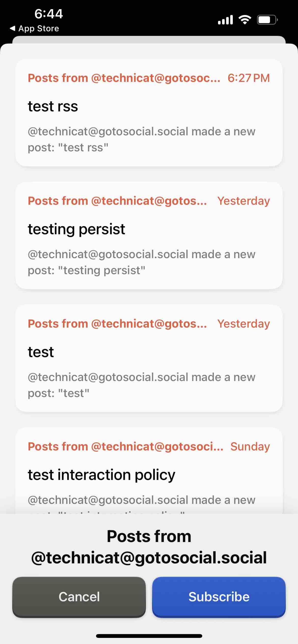Image resolution: width=298 pixels, height=644 pixels.
Task: Click the Wi-Fi status icon
Action: [x=245, y=20]
